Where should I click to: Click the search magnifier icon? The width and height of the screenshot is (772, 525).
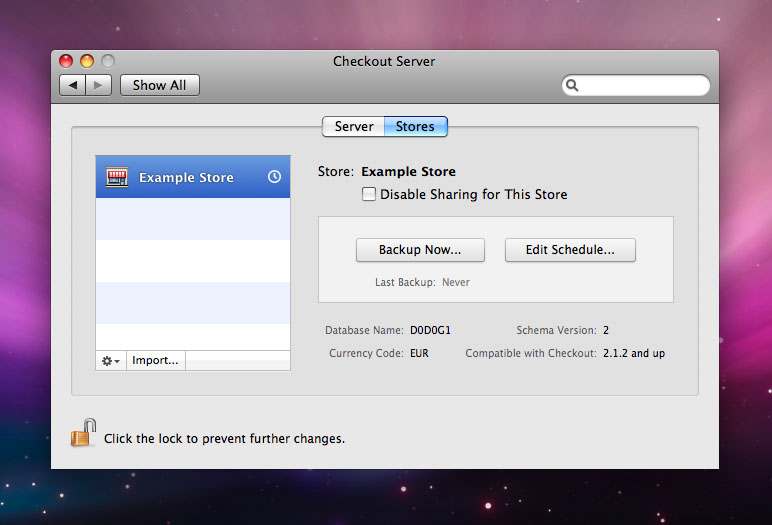pyautogui.click(x=572, y=86)
